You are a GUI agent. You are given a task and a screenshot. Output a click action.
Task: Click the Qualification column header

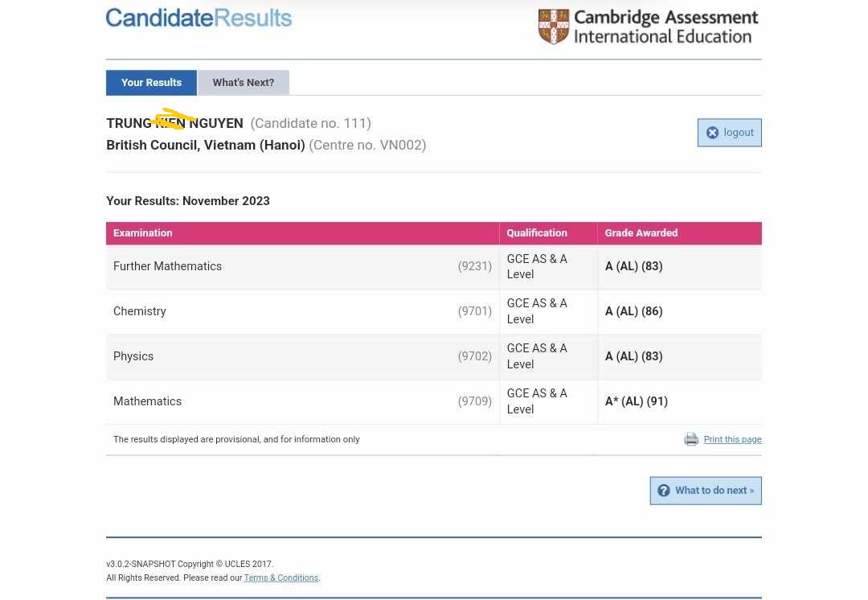click(x=537, y=233)
